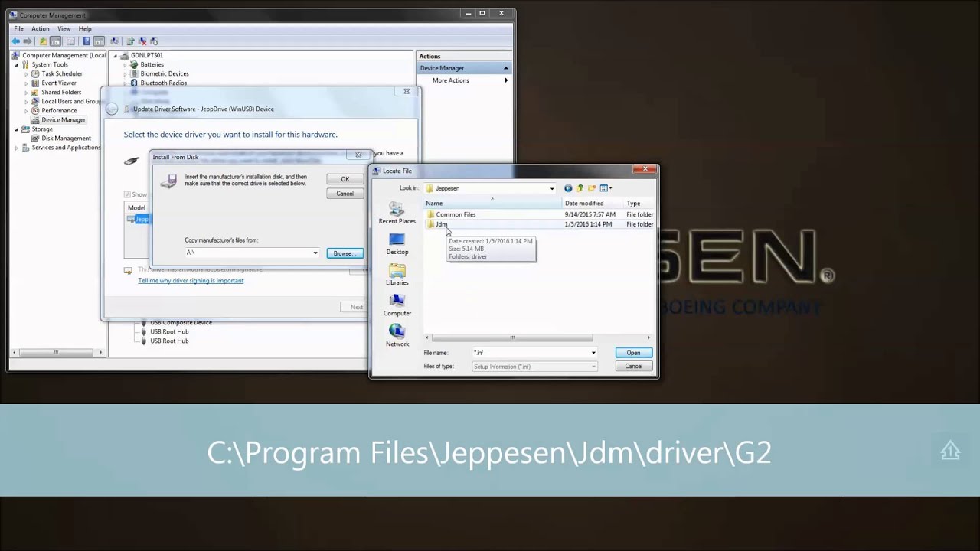The image size is (980, 551).
Task: Collapse the GDNLPTS01 device tree root
Action: tap(116, 55)
